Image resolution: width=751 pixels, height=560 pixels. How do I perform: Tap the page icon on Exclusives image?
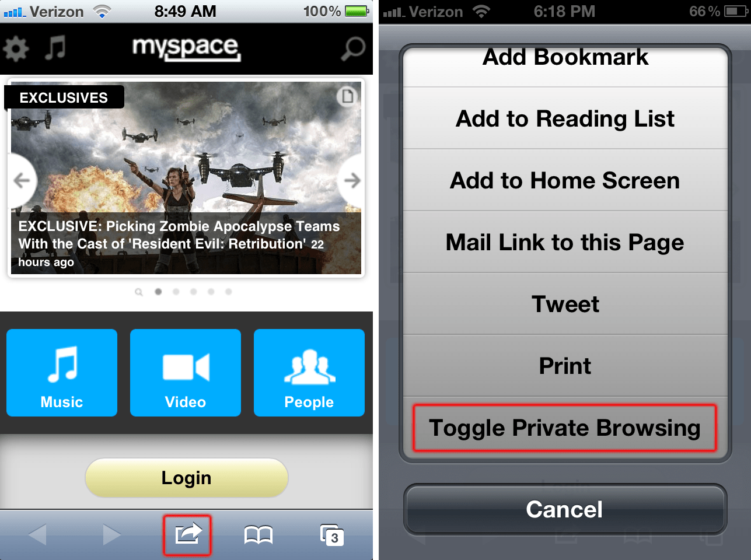[x=347, y=96]
